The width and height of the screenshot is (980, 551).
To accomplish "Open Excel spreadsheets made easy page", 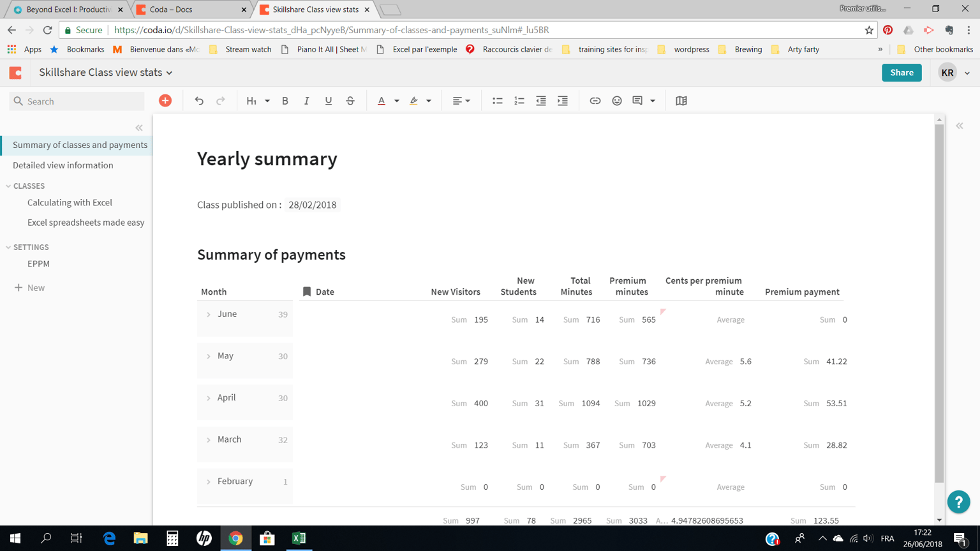I will tap(86, 223).
